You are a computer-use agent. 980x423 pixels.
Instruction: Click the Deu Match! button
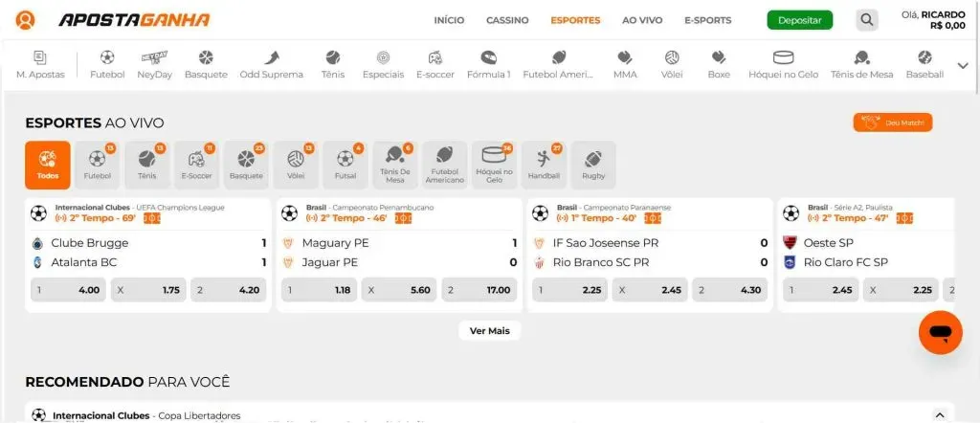pyautogui.click(x=893, y=122)
